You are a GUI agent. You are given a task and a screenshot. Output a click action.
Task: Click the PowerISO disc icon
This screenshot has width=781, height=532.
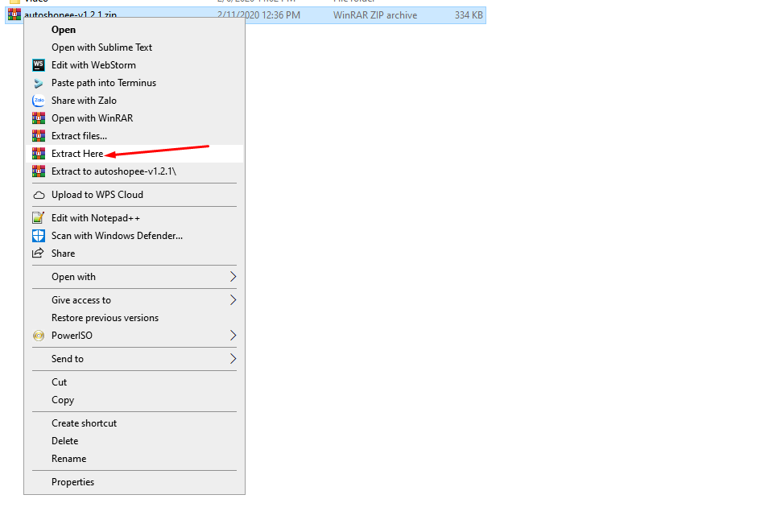click(39, 336)
